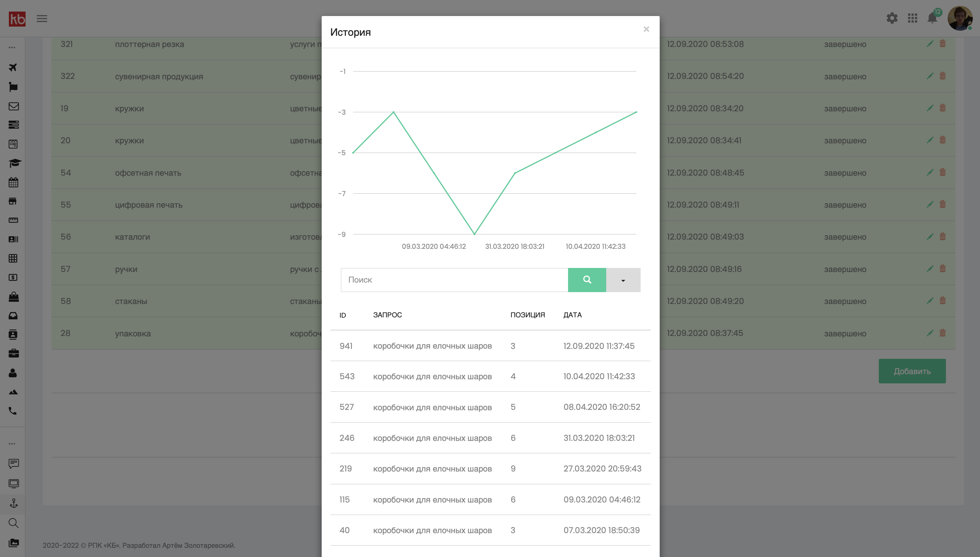Open the sidebar top ellipsis menu

[12, 47]
